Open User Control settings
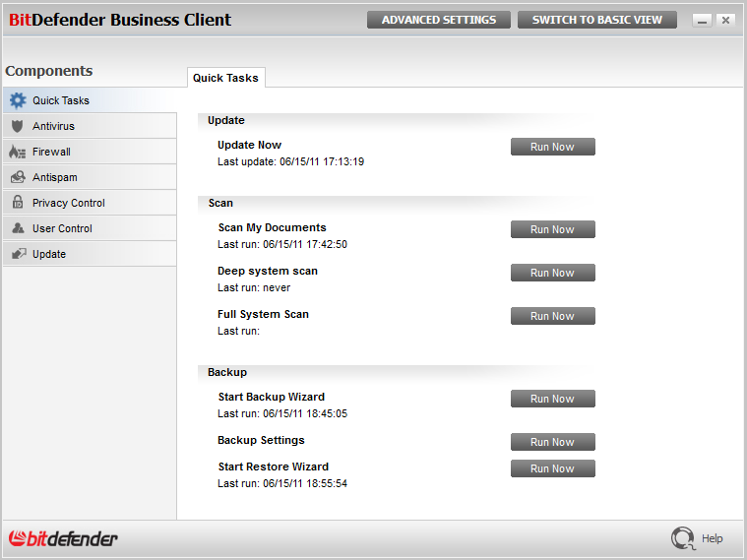The width and height of the screenshot is (747, 560). [x=90, y=228]
